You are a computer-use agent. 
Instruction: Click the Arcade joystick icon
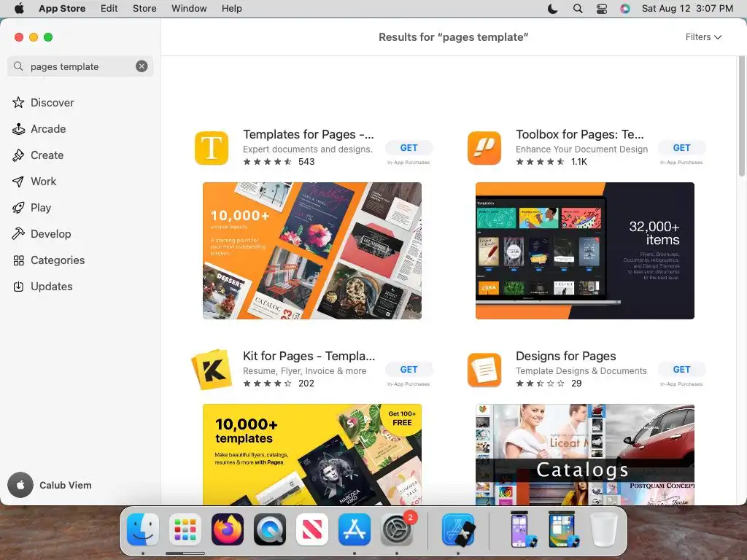tap(18, 128)
